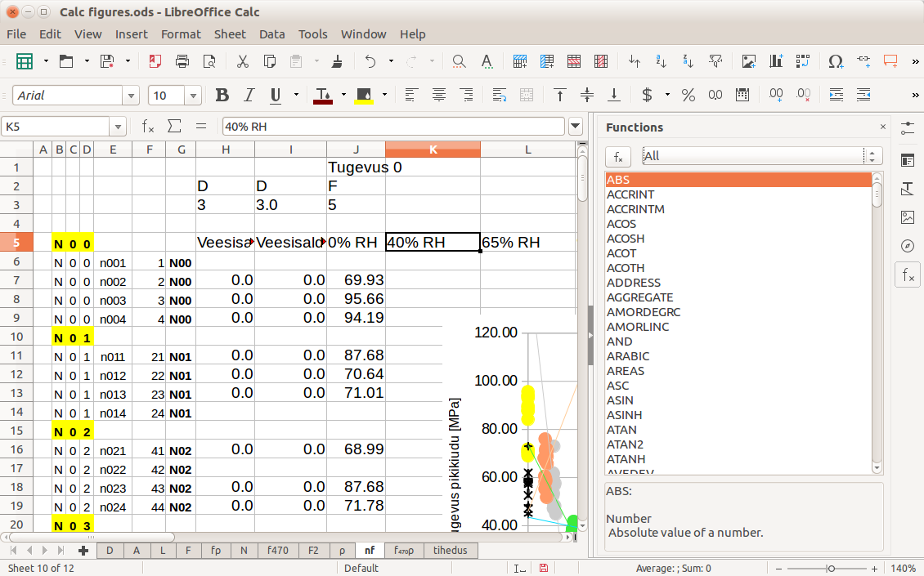Image resolution: width=924 pixels, height=576 pixels.
Task: Expand the Name Box dropdown arrow
Action: pyautogui.click(x=119, y=127)
